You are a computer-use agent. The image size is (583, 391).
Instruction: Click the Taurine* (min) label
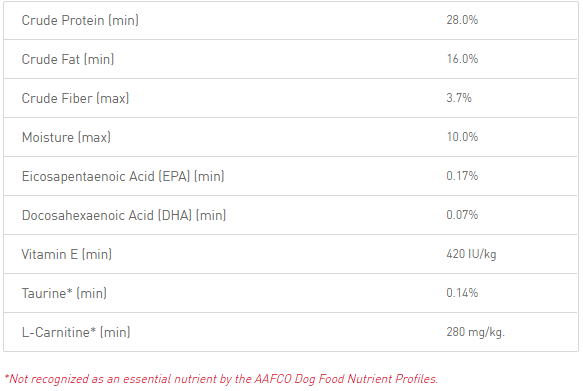(64, 293)
